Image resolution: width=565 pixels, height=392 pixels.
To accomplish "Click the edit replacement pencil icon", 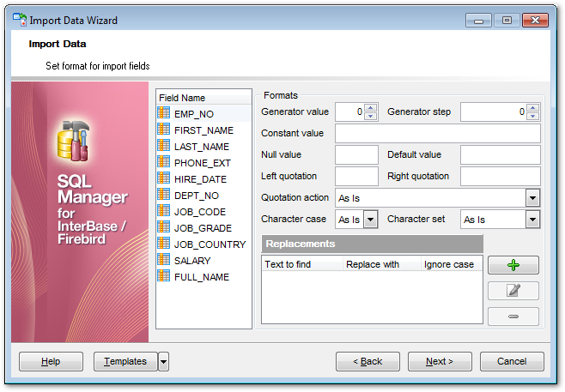I will 513,291.
